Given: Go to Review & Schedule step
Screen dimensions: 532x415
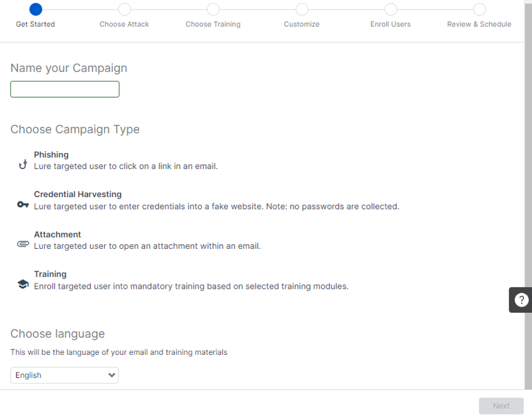Looking at the screenshot, I should pos(479,10).
